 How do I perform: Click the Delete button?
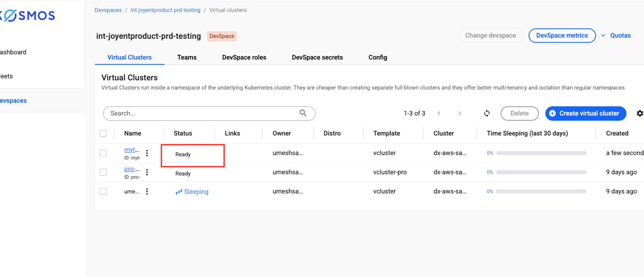(x=519, y=114)
